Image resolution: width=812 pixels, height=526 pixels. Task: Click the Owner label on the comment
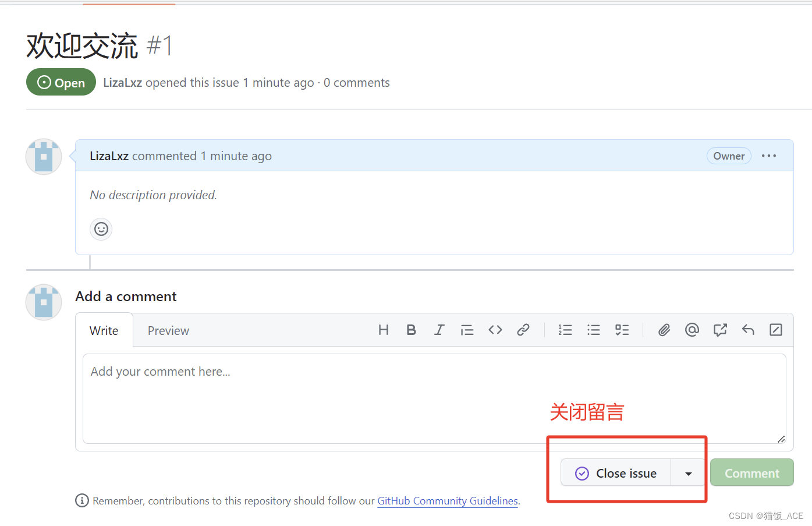coord(729,156)
